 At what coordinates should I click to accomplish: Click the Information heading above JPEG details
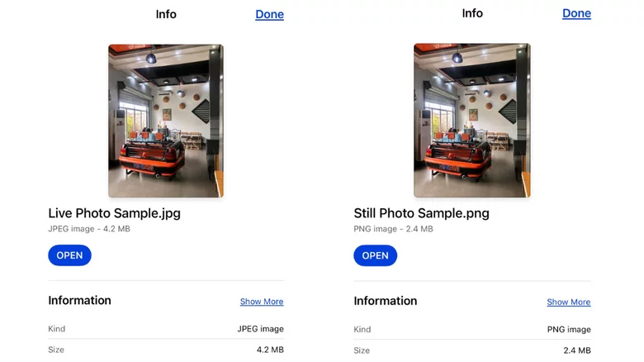(79, 301)
